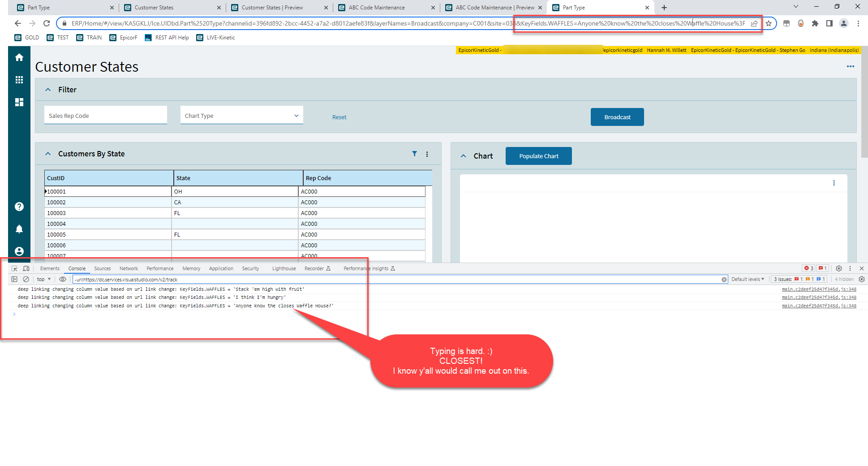
Task: Open new browser tab
Action: coord(664,8)
